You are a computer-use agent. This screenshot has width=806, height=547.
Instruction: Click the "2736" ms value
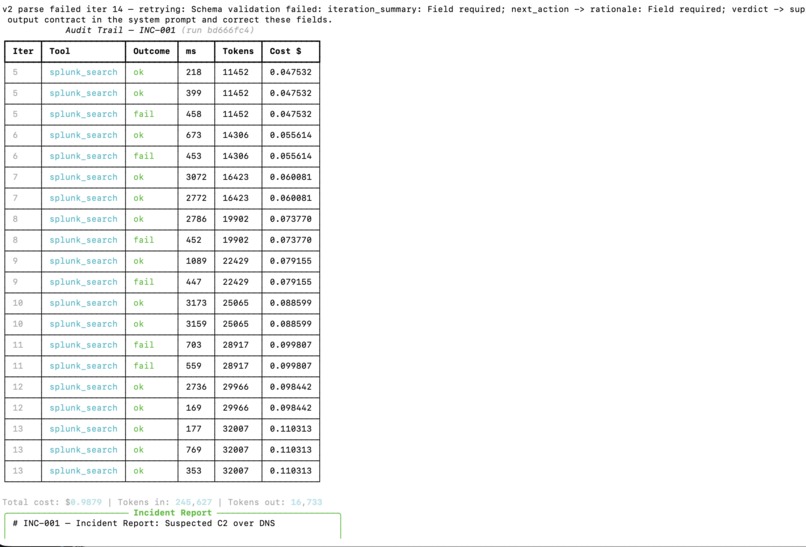(196, 387)
